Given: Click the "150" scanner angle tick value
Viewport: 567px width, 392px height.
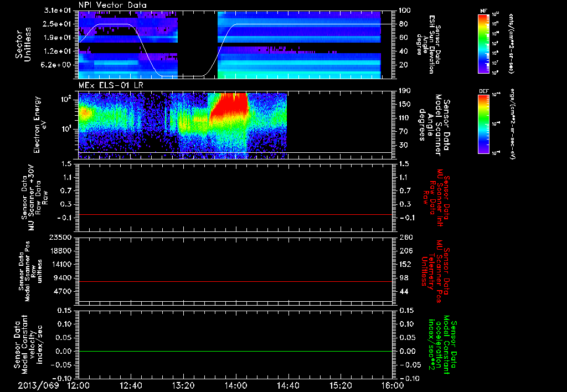Looking at the screenshot, I should click(406, 104).
